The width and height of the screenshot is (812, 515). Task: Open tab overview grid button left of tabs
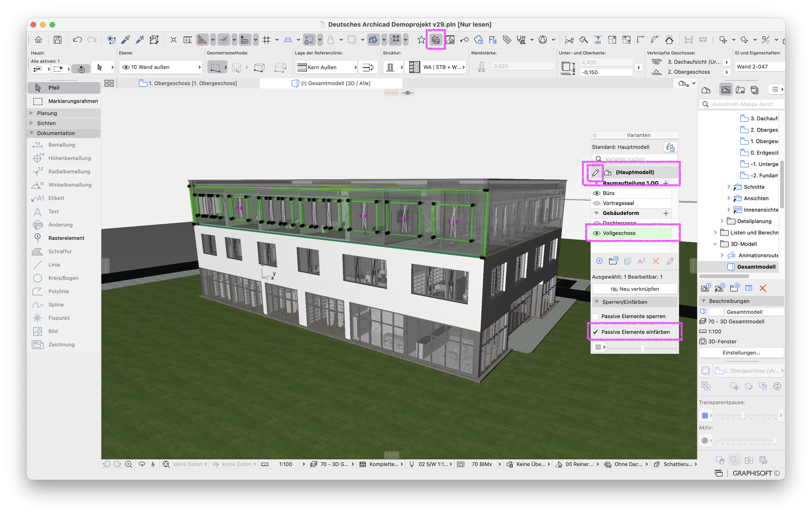109,83
